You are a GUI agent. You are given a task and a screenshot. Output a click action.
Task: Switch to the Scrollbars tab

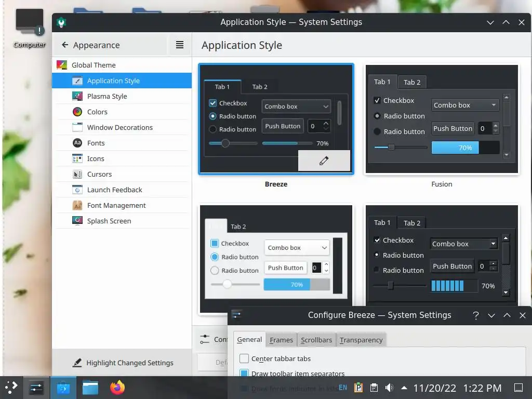click(x=316, y=340)
